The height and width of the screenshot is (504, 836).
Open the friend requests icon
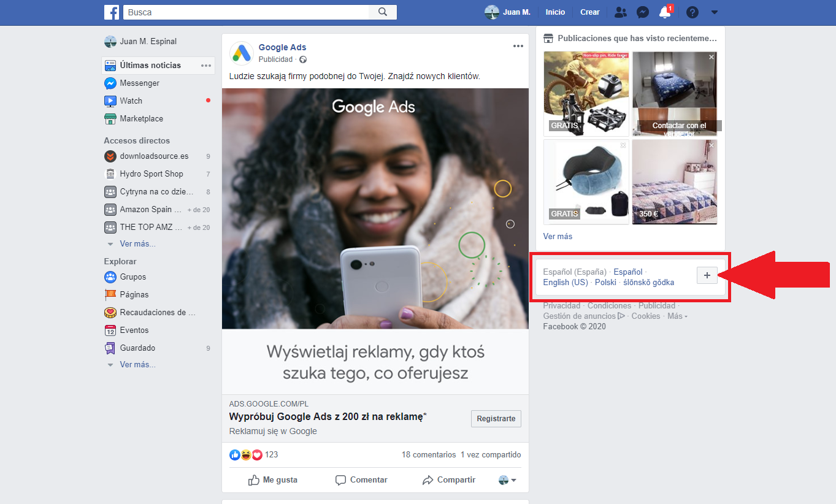pyautogui.click(x=621, y=12)
